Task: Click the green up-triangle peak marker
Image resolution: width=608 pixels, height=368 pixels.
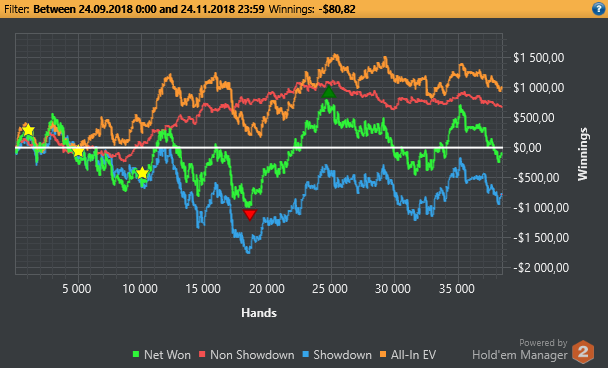Action: pos(329,92)
